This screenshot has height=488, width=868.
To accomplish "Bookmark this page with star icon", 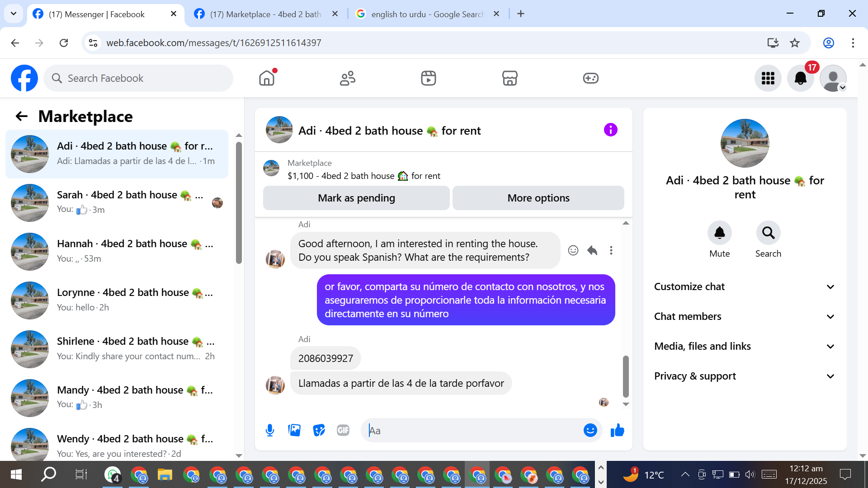I will [x=795, y=43].
